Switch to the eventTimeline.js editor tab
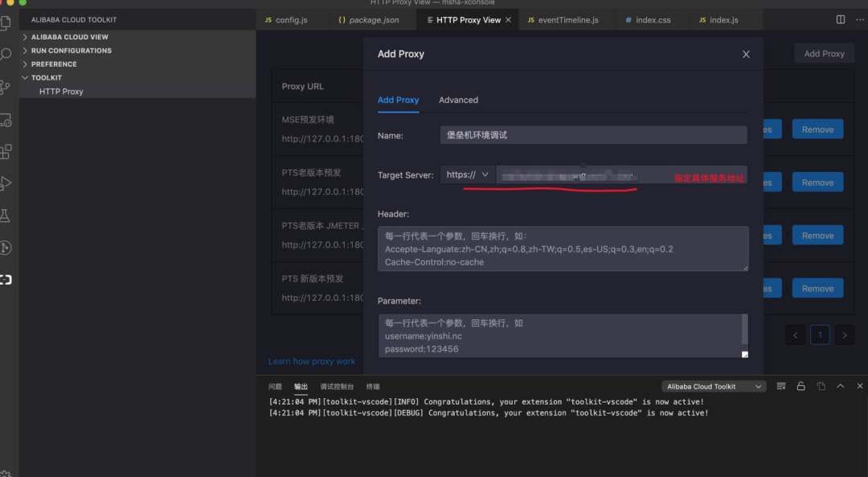868x477 pixels. [567, 20]
